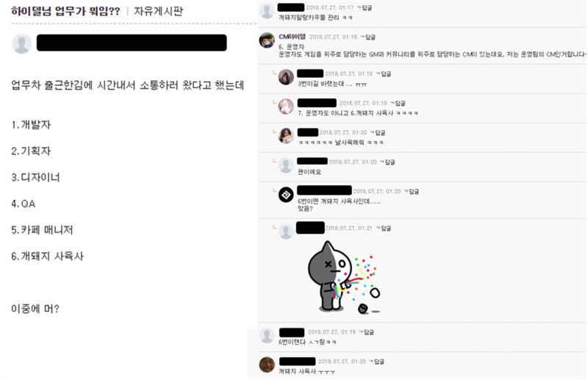The width and height of the screenshot is (588, 380).
Task: Click 답글 on the '6번이랜다' comment
Action: (x=366, y=332)
